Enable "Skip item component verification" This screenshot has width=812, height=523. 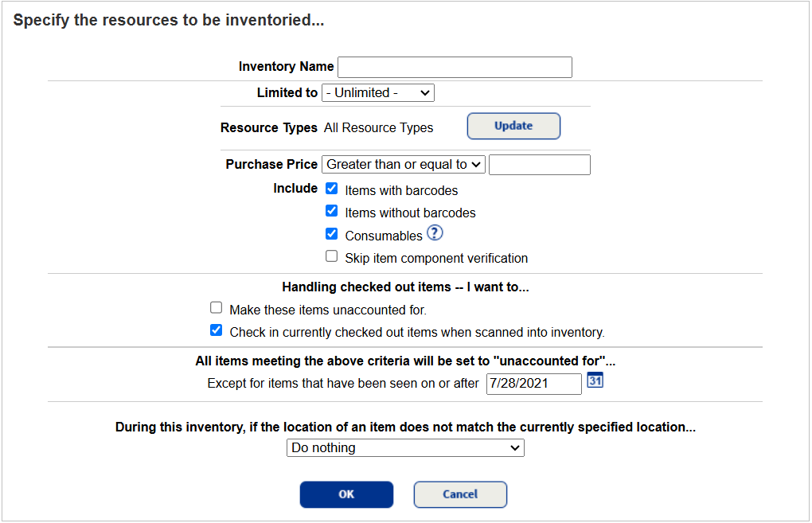click(331, 256)
